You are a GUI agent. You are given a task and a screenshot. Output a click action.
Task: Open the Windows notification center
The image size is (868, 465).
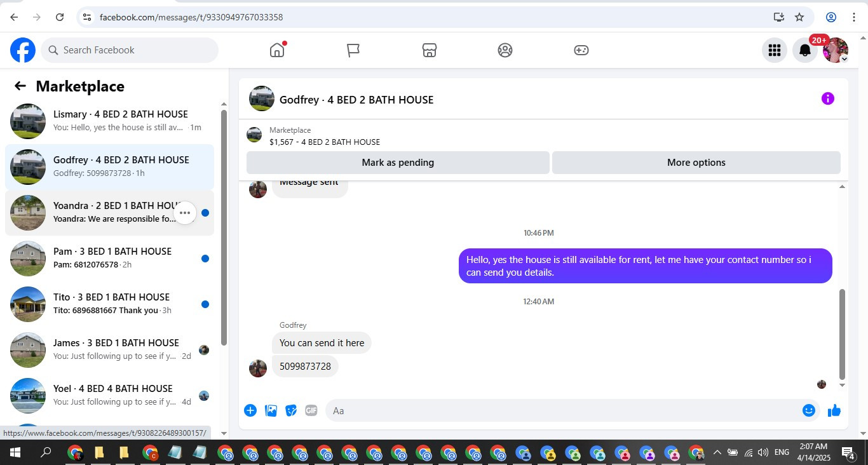(848, 453)
